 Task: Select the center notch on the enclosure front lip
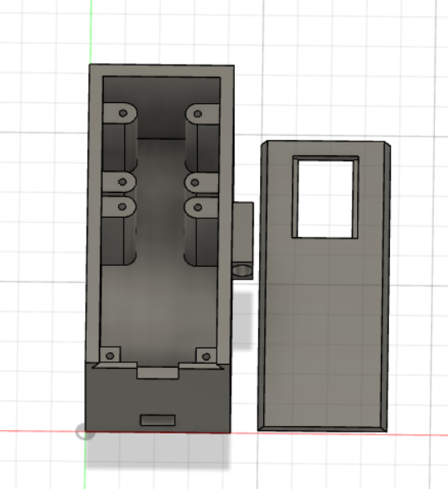(158, 373)
